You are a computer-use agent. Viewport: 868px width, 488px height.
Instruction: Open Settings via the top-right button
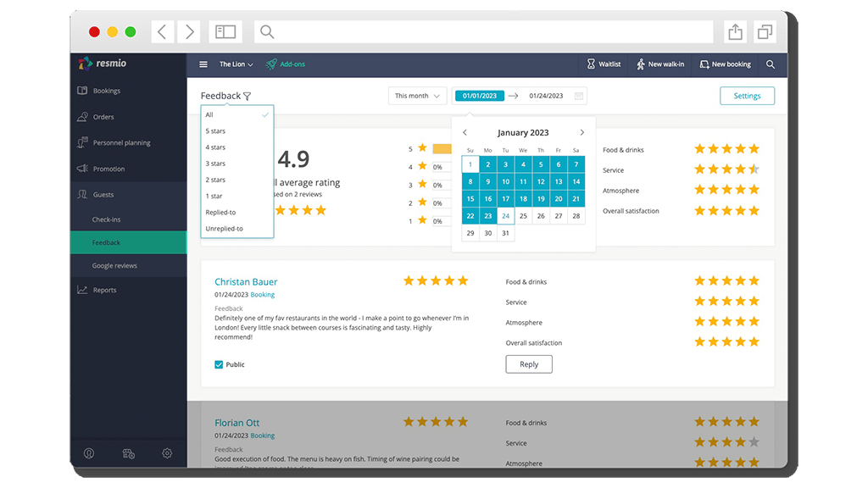click(x=747, y=96)
